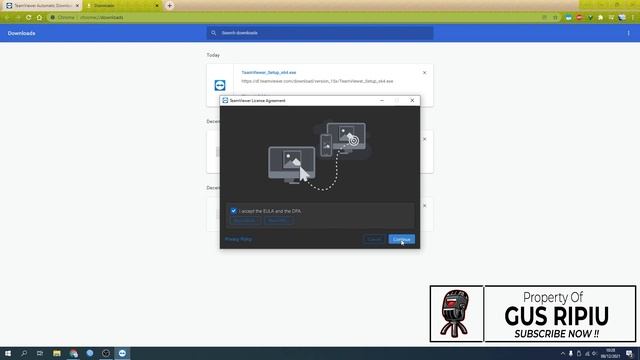Reload the current page
The width and height of the screenshot is (640, 360).
29,18
